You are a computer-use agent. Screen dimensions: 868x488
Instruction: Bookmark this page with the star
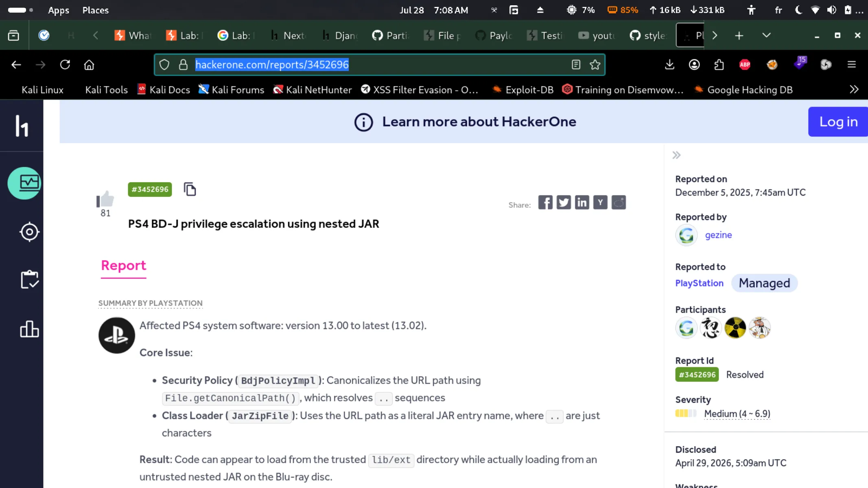[595, 65]
